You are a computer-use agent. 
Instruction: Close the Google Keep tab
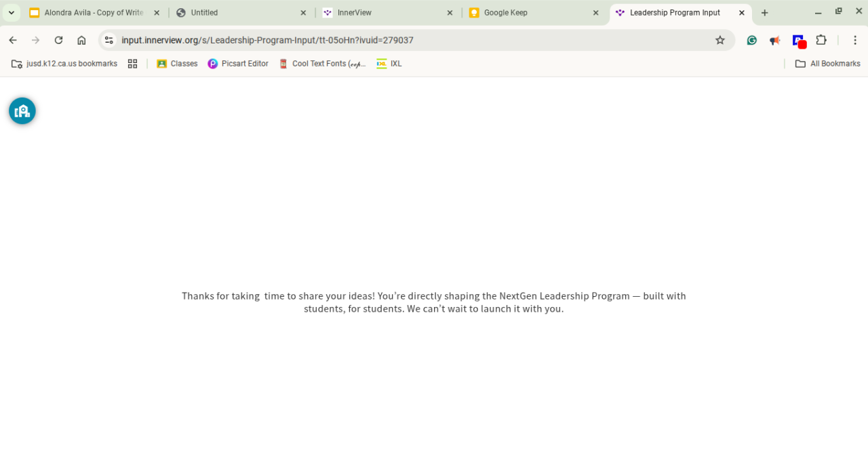pyautogui.click(x=596, y=13)
